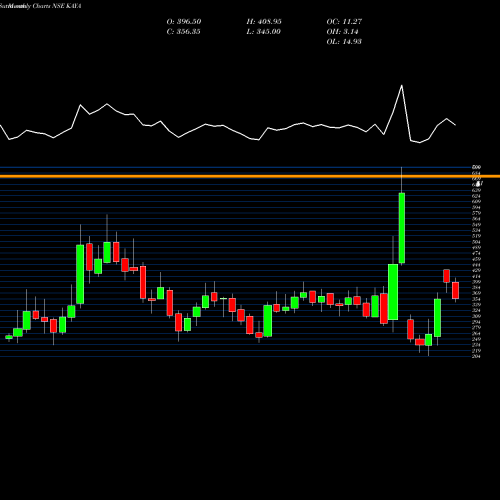Select the OH: 3.14 reading

pos(342,32)
